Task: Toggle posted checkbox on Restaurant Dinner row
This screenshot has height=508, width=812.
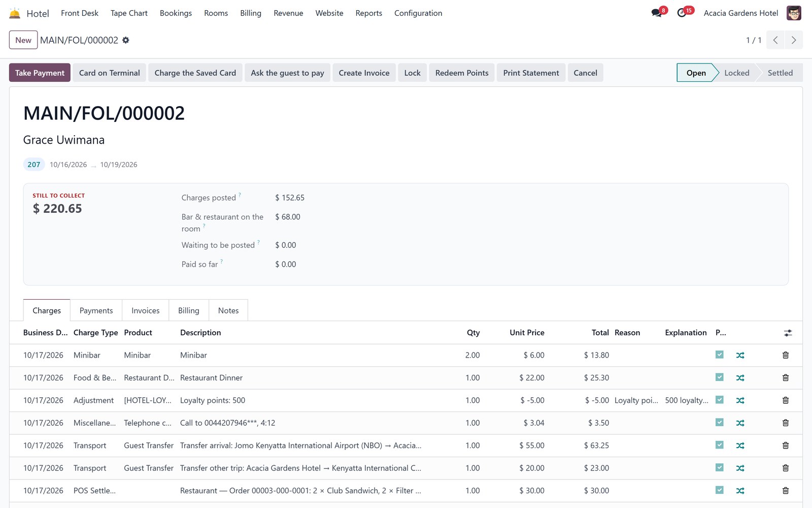Action: (x=720, y=377)
